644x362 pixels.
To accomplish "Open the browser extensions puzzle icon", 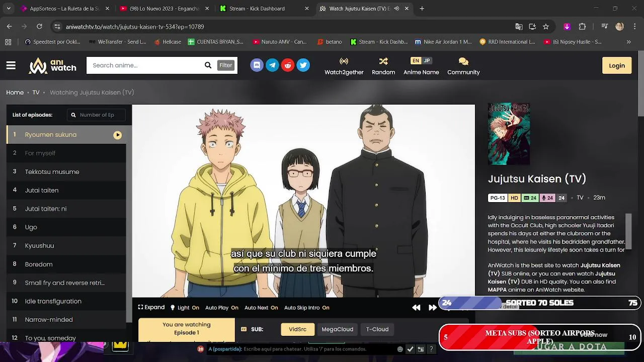I will pyautogui.click(x=582, y=27).
